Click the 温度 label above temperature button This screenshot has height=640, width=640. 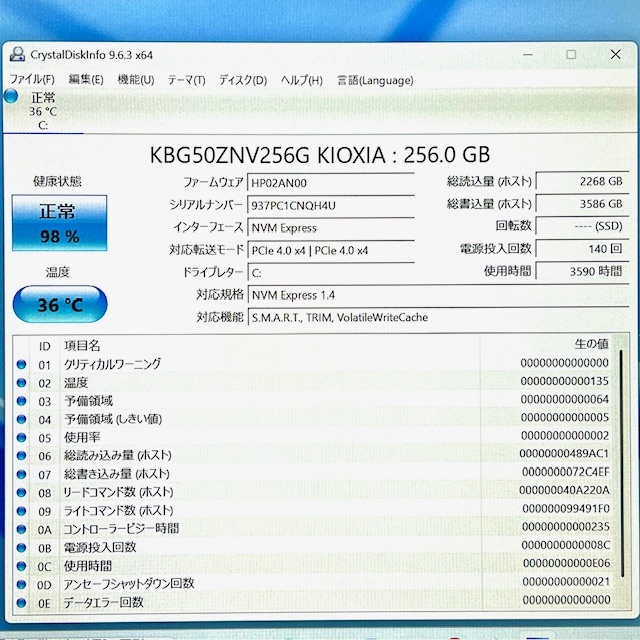(58, 272)
